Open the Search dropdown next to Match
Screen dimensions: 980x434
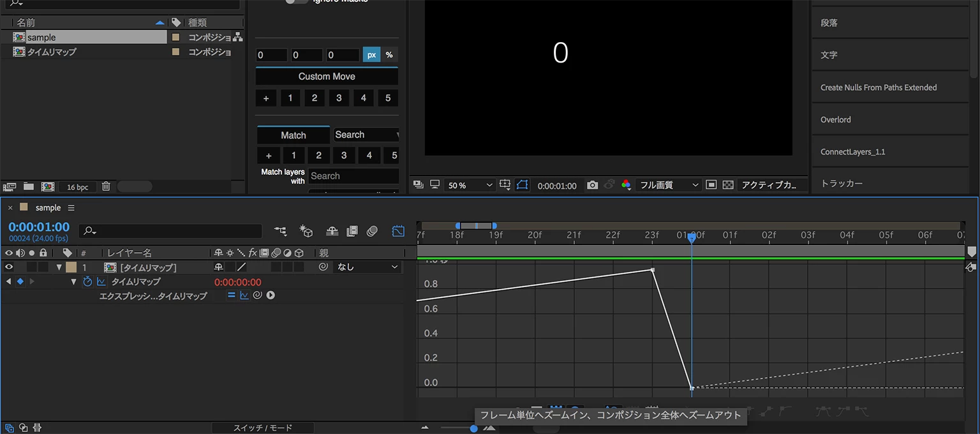click(x=366, y=135)
